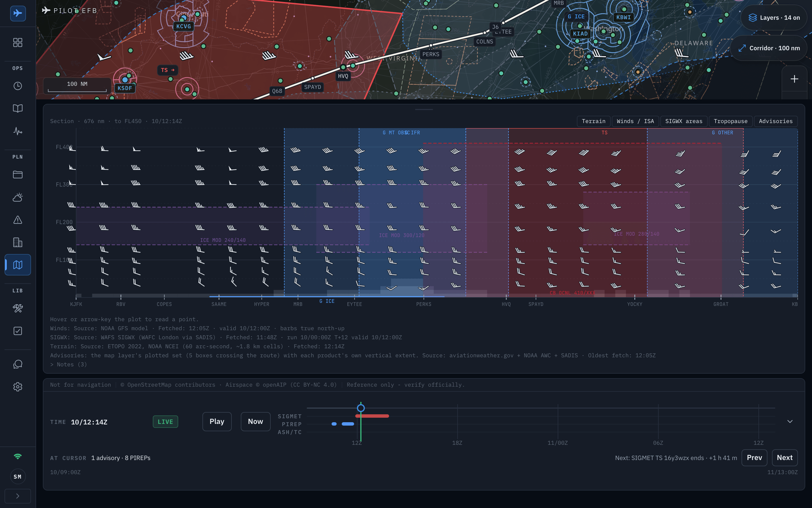Click the ICE MOD 300/120 area label
The image size is (812, 508).
[402, 236]
